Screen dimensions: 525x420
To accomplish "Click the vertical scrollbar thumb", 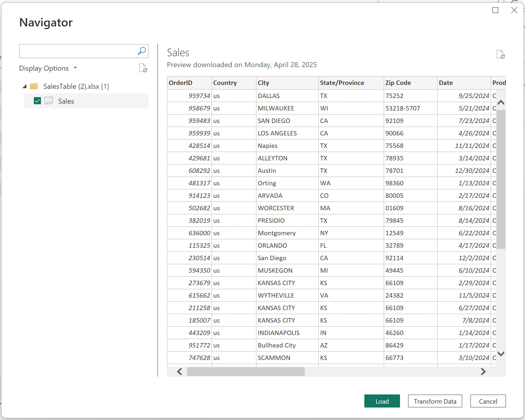I will [501, 179].
